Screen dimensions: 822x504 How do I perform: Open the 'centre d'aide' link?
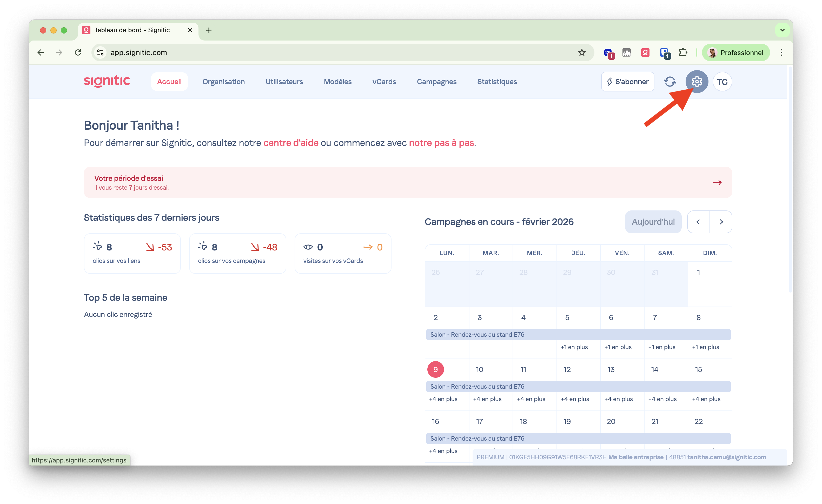290,143
